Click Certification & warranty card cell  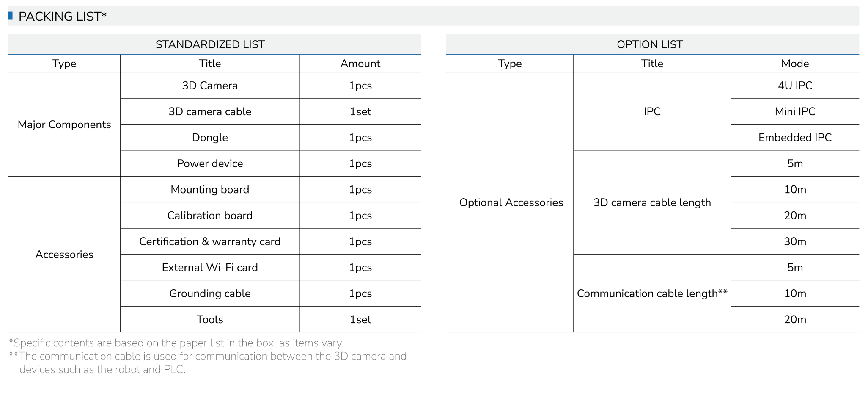[x=210, y=241]
